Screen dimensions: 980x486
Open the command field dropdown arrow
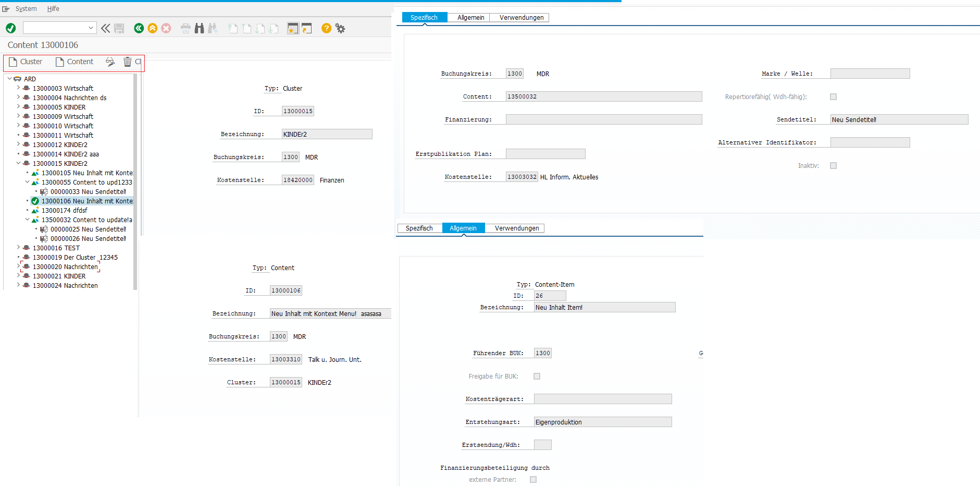(x=91, y=28)
